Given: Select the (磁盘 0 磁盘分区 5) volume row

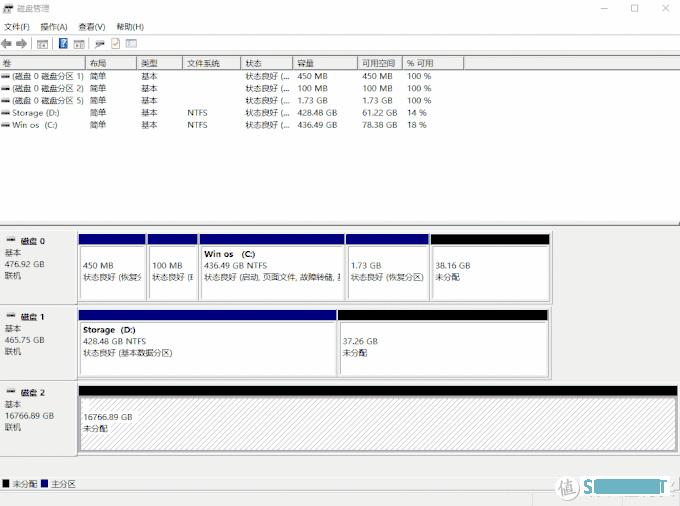Looking at the screenshot, I should (x=232, y=101).
